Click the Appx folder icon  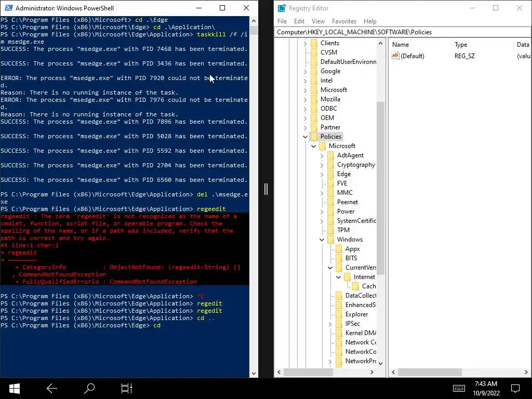[339, 249]
